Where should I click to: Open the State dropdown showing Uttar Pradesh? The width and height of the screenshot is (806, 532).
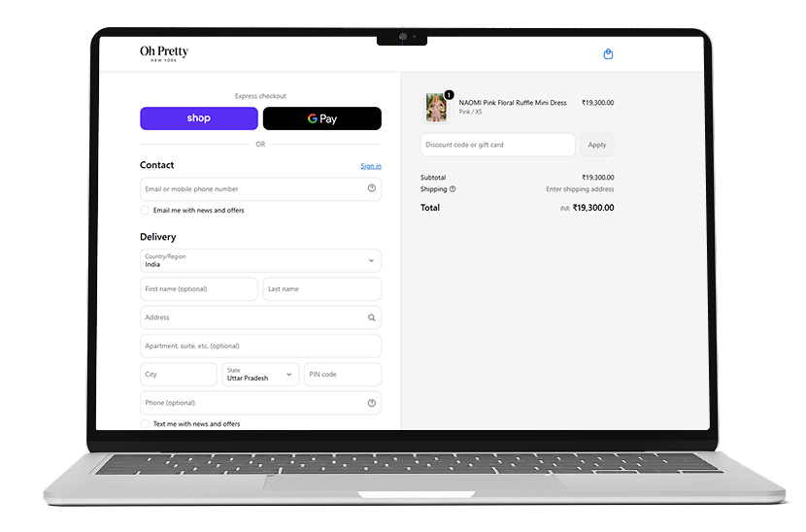coord(260,374)
